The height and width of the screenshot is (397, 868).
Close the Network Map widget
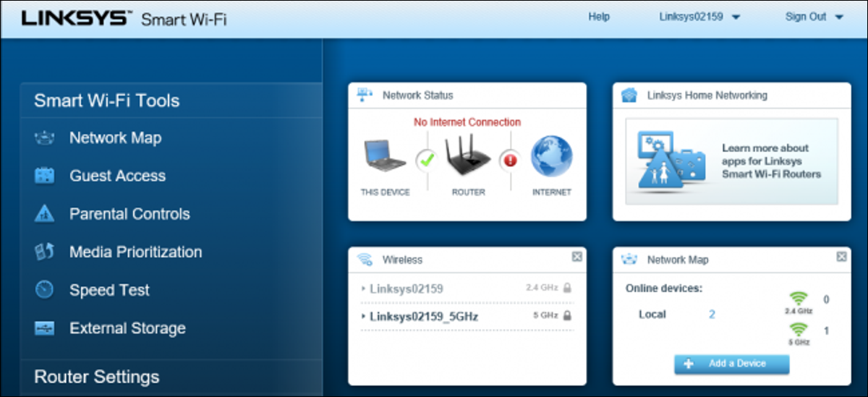click(x=841, y=256)
